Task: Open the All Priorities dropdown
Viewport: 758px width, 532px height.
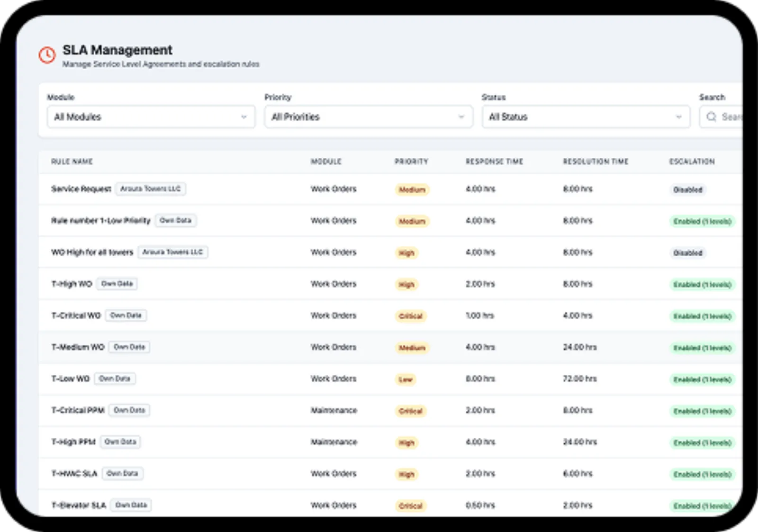Action: [x=369, y=117]
